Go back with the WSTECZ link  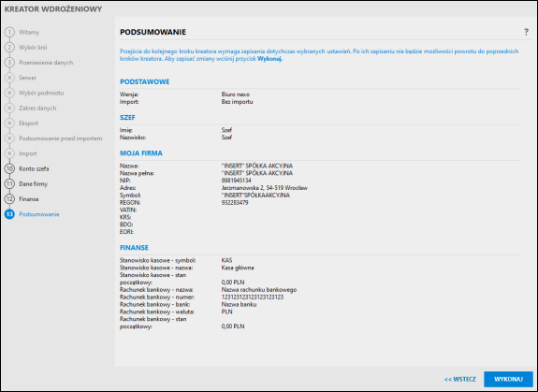(460, 379)
